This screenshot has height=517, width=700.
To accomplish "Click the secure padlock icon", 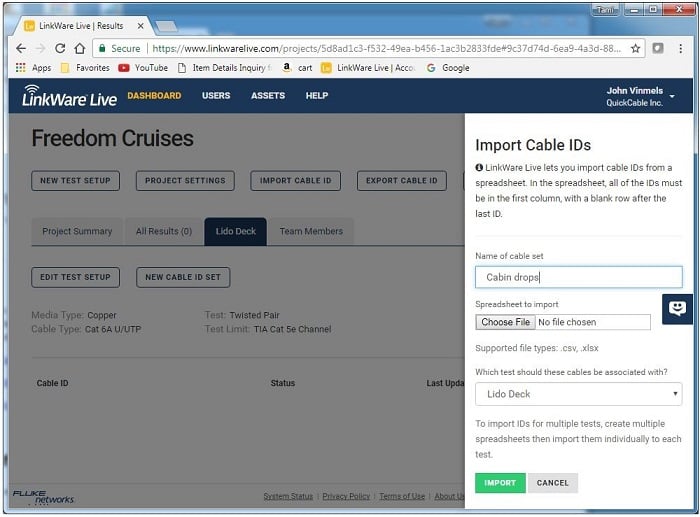I will 102,48.
